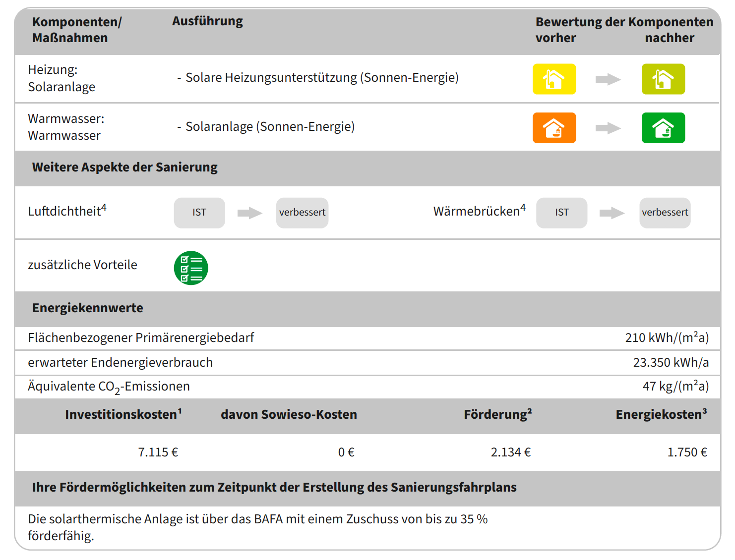This screenshot has width=735, height=560.
Task: Click the Investitionskosten value 7.115 €
Action: click(158, 452)
